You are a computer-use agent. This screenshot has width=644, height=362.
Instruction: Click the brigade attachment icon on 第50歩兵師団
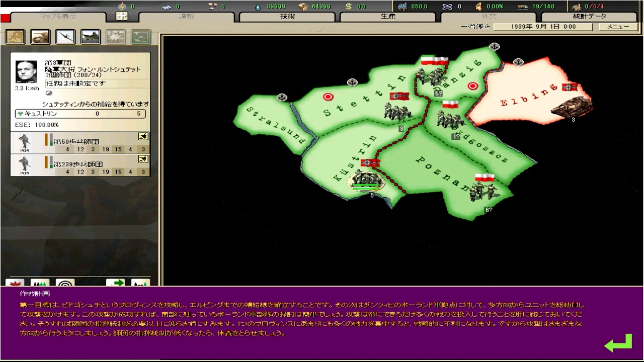pyautogui.click(x=143, y=137)
